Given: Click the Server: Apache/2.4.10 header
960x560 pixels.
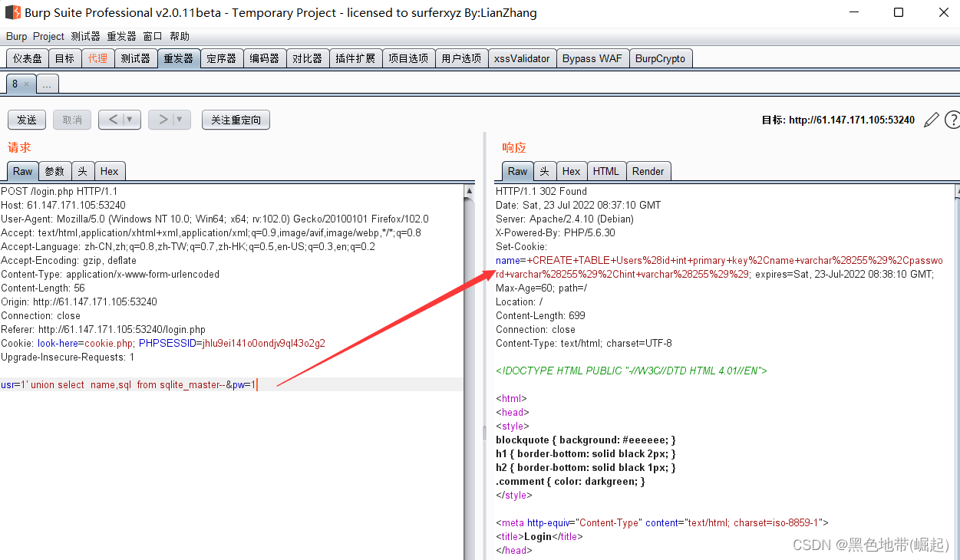Looking at the screenshot, I should coord(565,219).
